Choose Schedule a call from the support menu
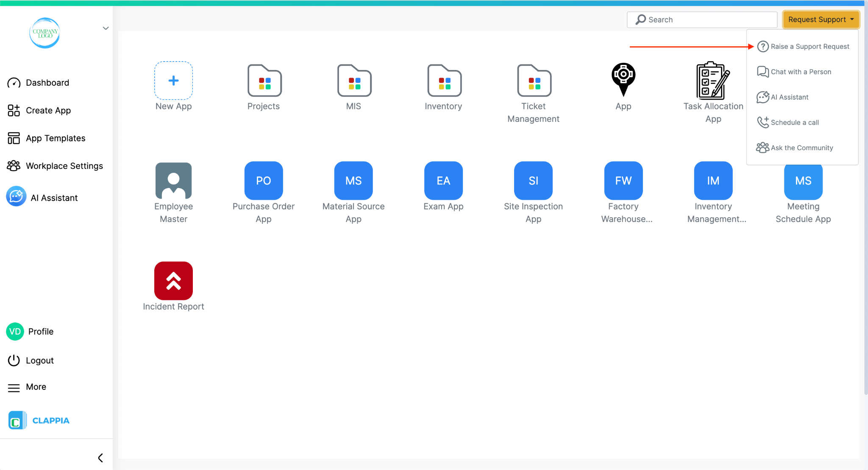868x470 pixels. coord(794,123)
